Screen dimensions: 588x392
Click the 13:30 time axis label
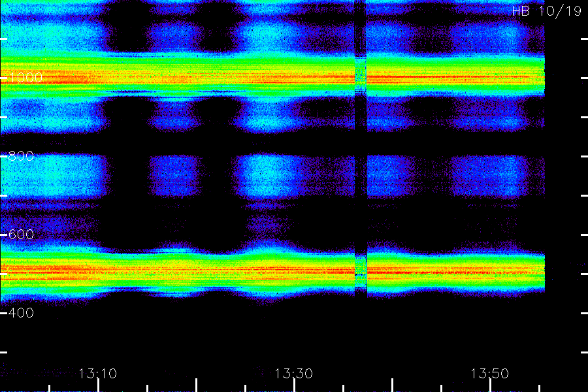click(293, 374)
